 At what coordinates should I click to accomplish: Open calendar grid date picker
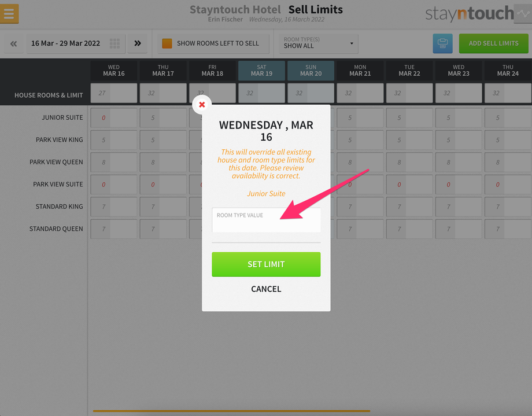click(x=114, y=43)
